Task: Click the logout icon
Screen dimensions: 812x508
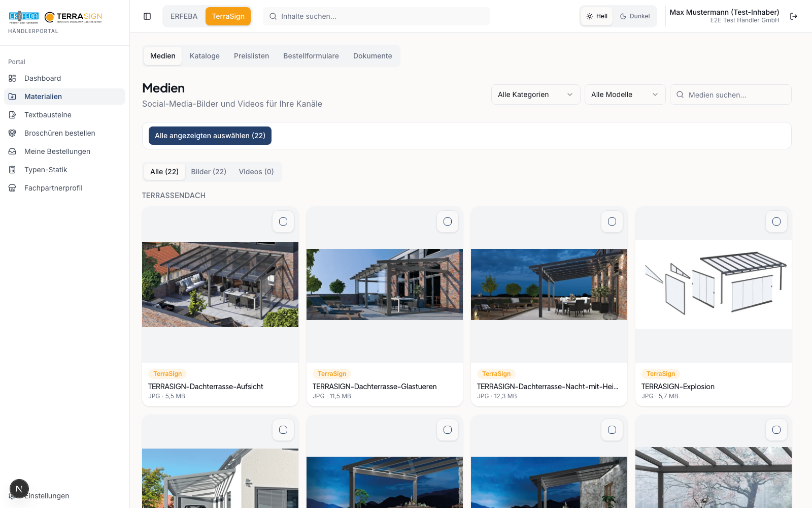Action: pyautogui.click(x=794, y=16)
